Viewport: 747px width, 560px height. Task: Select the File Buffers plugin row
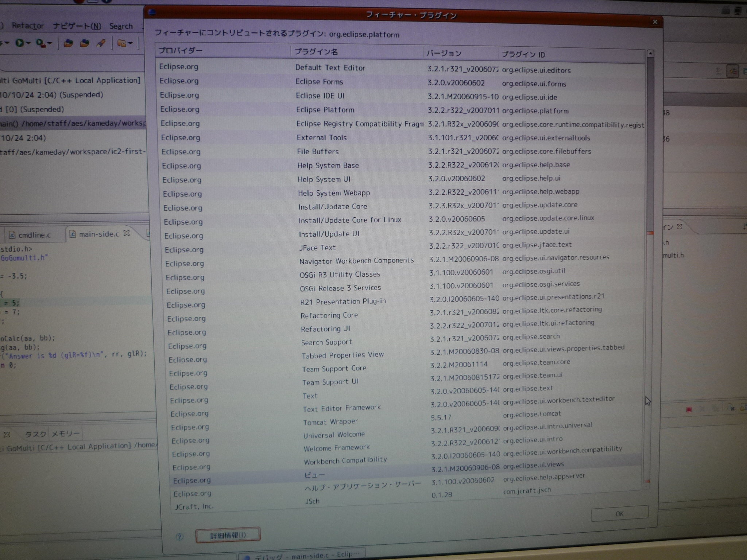click(401, 151)
